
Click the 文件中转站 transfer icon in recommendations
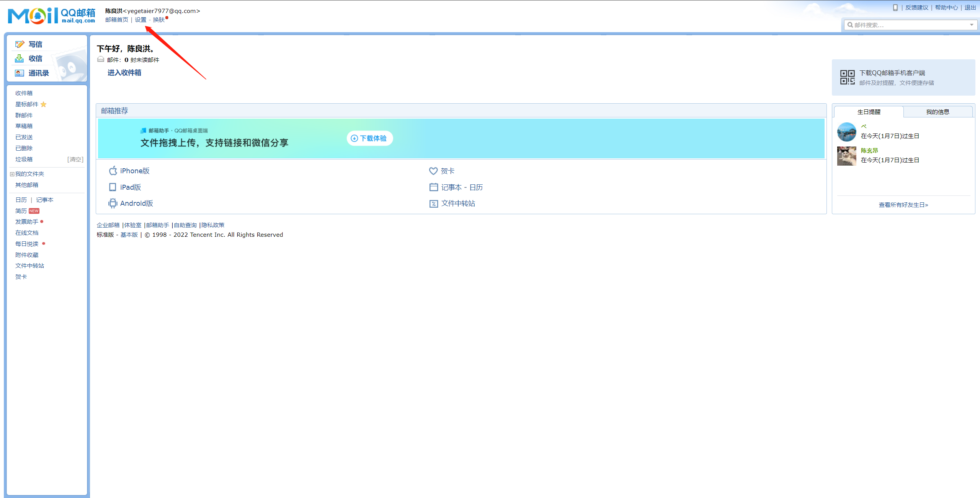(433, 203)
